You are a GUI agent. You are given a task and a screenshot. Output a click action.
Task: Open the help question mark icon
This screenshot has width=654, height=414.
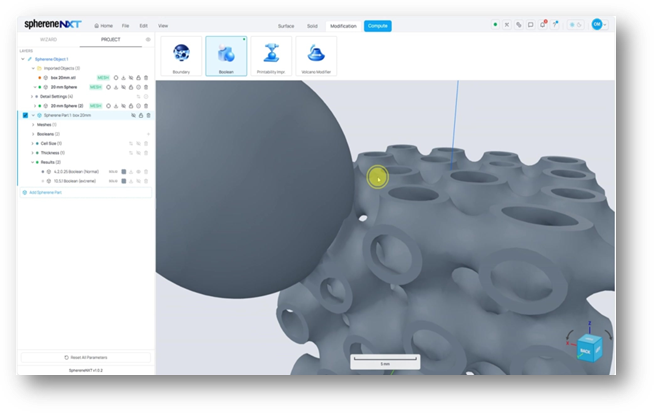pos(555,25)
